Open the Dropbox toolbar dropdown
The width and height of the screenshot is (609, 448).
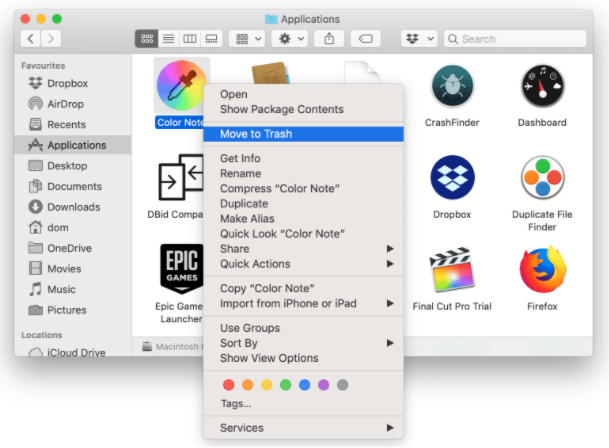click(x=419, y=38)
